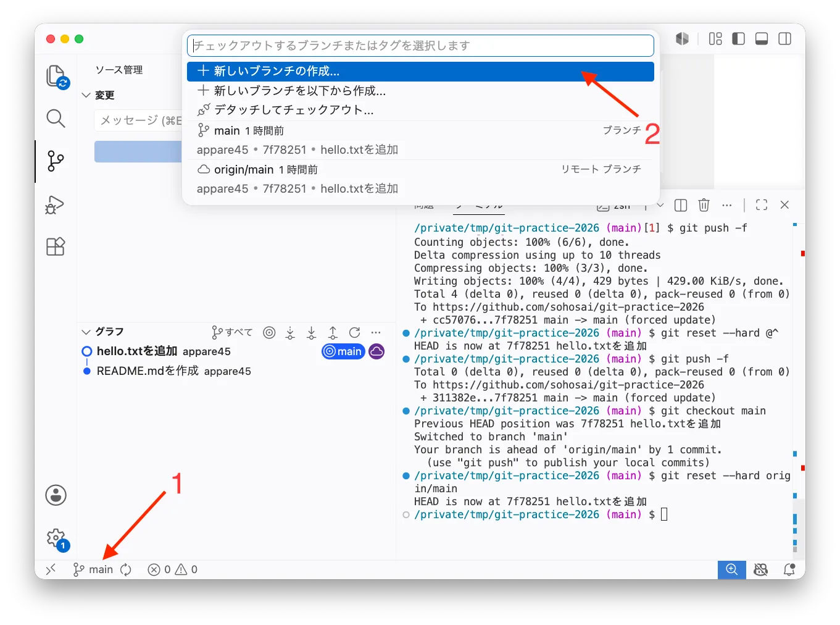
Task: Open the Accounts icon in activity bar
Action: (x=56, y=495)
